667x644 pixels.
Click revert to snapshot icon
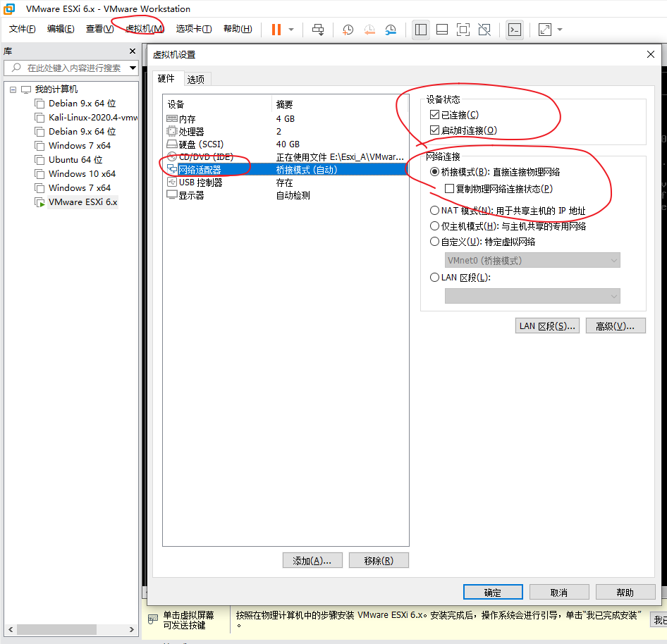click(369, 30)
